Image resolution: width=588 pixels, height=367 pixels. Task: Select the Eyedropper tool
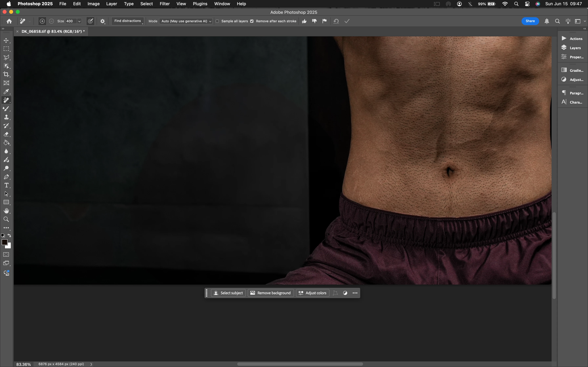tap(6, 92)
